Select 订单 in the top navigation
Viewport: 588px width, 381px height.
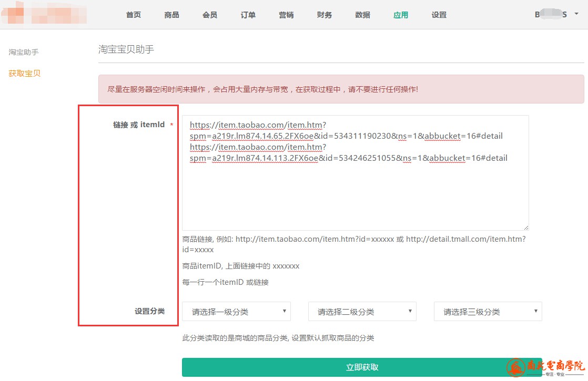coord(248,15)
